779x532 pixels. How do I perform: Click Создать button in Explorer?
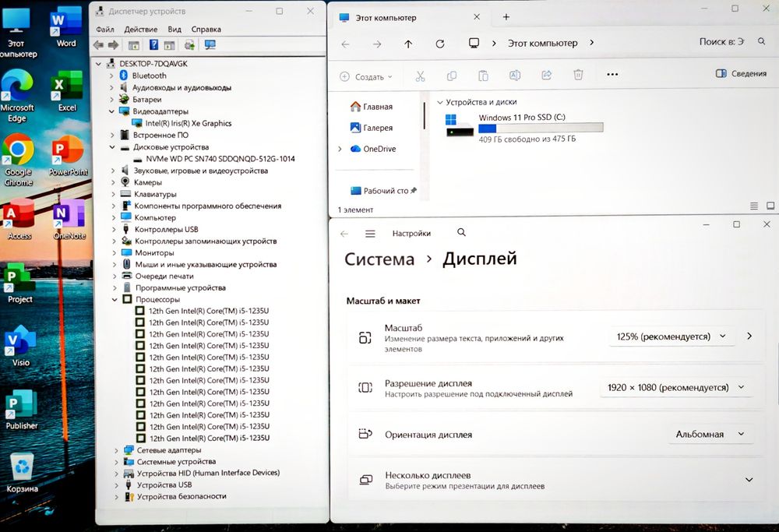(366, 77)
